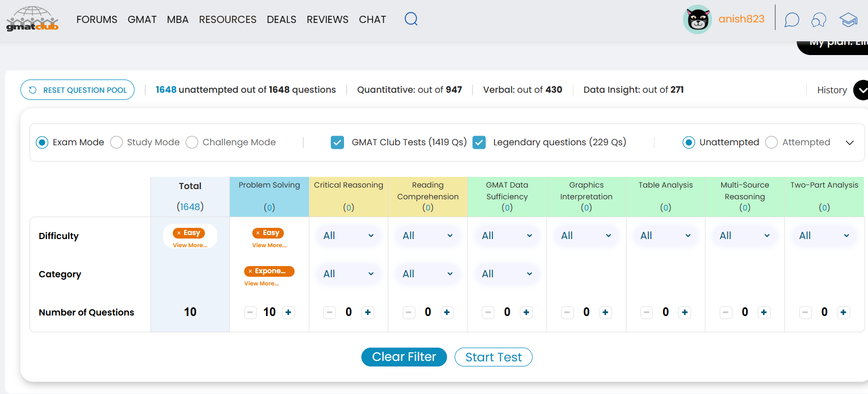Open Critical Reasoning difficulty dropdown
Viewport: 868px width, 394px height.
349,235
